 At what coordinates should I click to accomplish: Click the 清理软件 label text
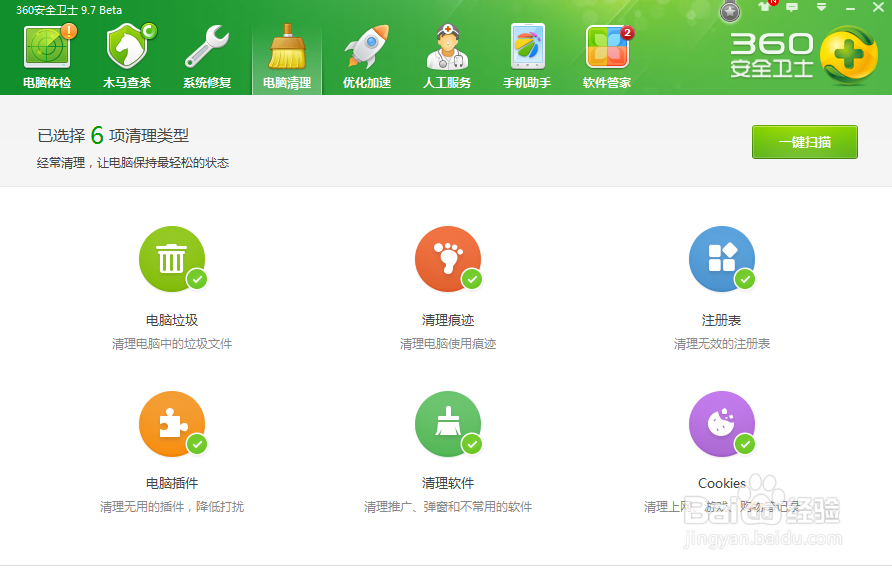pos(448,483)
